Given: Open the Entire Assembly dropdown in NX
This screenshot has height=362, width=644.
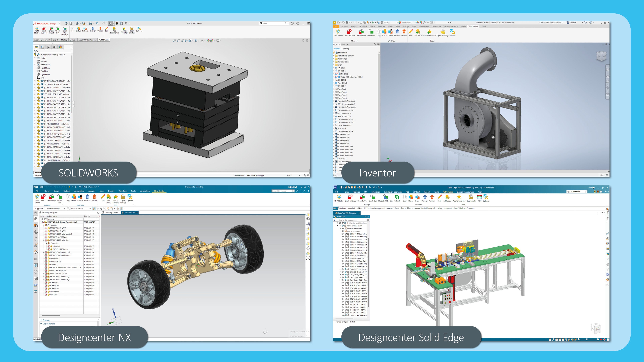Looking at the screenshot, I should point(90,209).
